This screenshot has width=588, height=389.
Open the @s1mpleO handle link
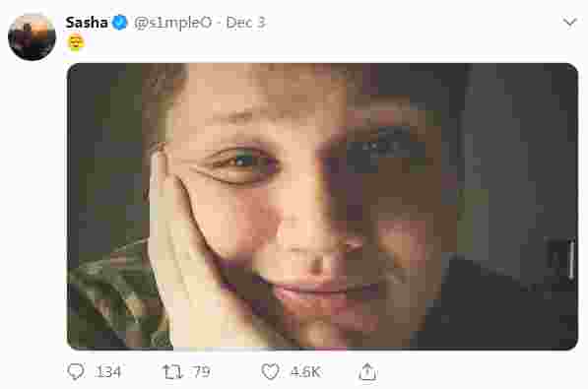(173, 23)
